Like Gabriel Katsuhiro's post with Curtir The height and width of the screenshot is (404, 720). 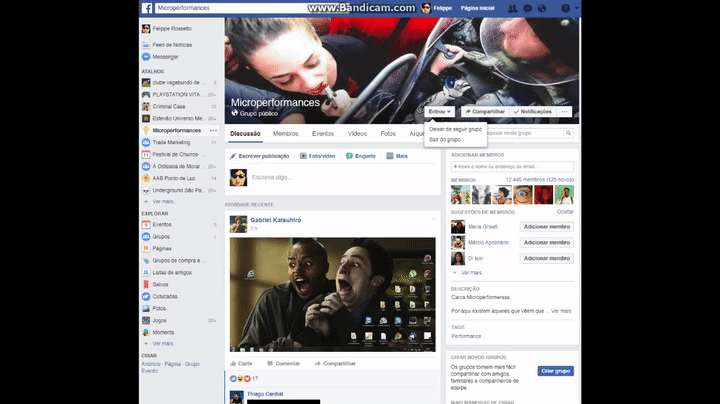click(241, 363)
